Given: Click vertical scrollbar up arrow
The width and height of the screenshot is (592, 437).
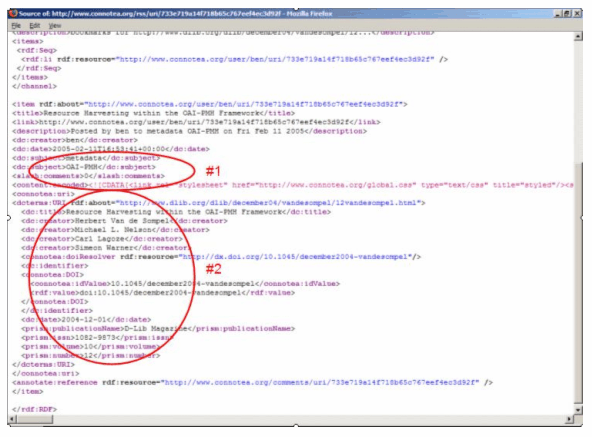Looking at the screenshot, I should [578, 37].
